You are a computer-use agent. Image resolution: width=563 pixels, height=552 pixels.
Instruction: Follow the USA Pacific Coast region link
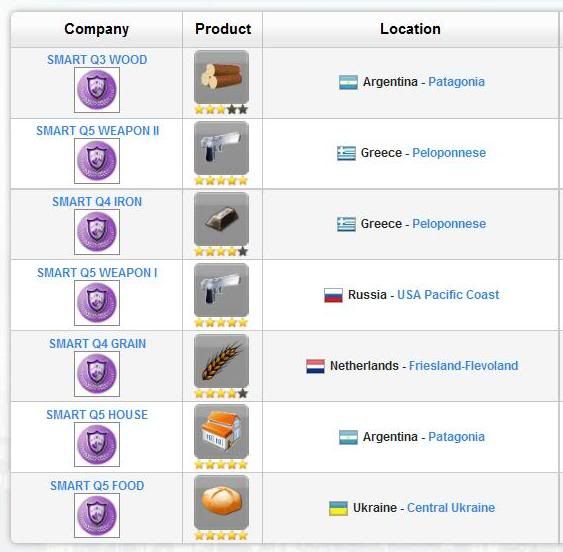tap(448, 295)
